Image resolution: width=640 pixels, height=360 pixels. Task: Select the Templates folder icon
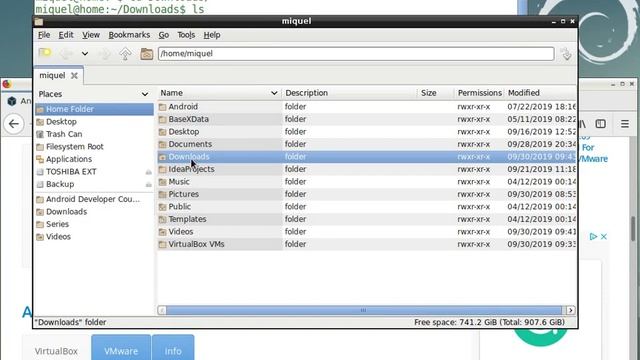coord(162,220)
